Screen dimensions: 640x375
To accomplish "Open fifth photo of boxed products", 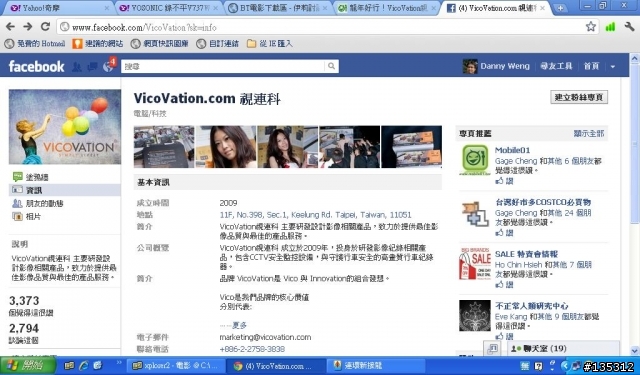I will (411, 147).
